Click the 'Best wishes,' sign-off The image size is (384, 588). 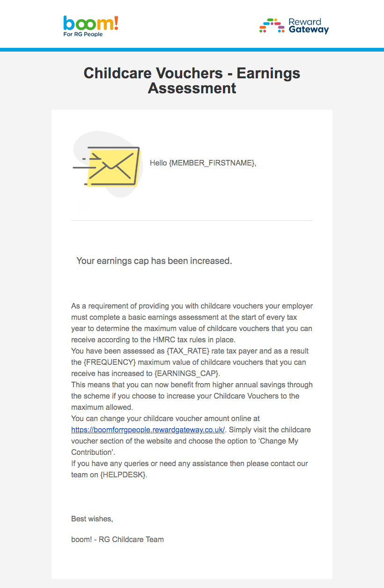(x=92, y=519)
